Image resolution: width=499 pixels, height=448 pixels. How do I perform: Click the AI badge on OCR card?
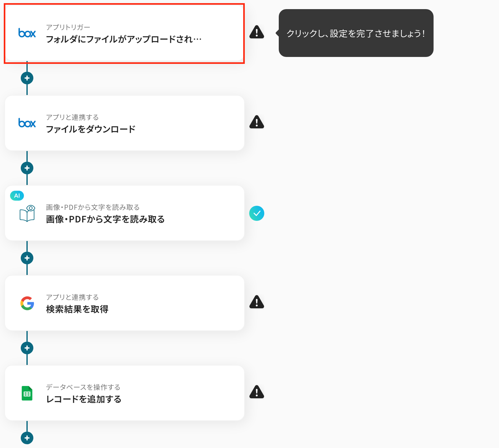(x=17, y=196)
